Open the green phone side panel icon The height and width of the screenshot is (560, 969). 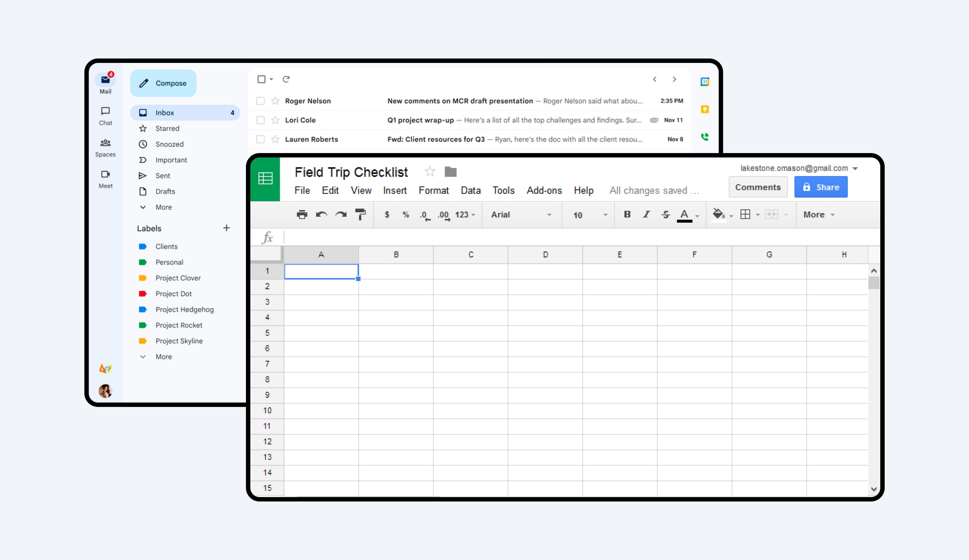coord(705,137)
